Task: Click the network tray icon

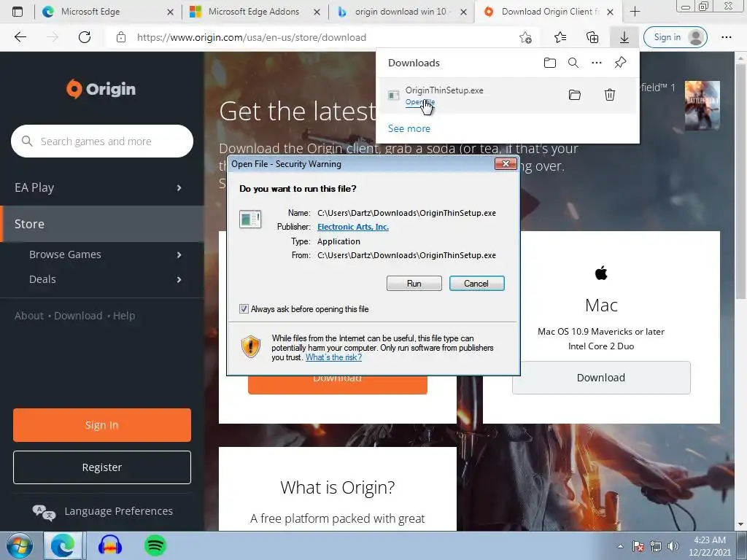Action: [656, 546]
